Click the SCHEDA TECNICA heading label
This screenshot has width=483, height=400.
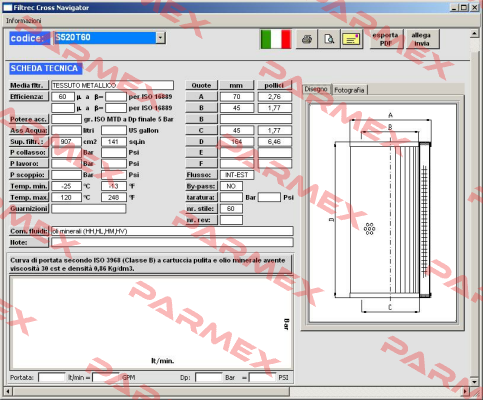[45, 69]
